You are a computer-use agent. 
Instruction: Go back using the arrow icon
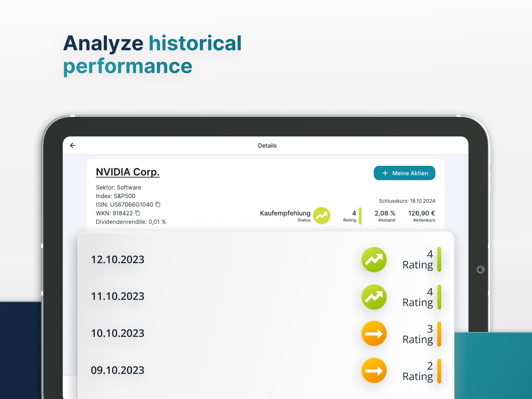coord(73,145)
